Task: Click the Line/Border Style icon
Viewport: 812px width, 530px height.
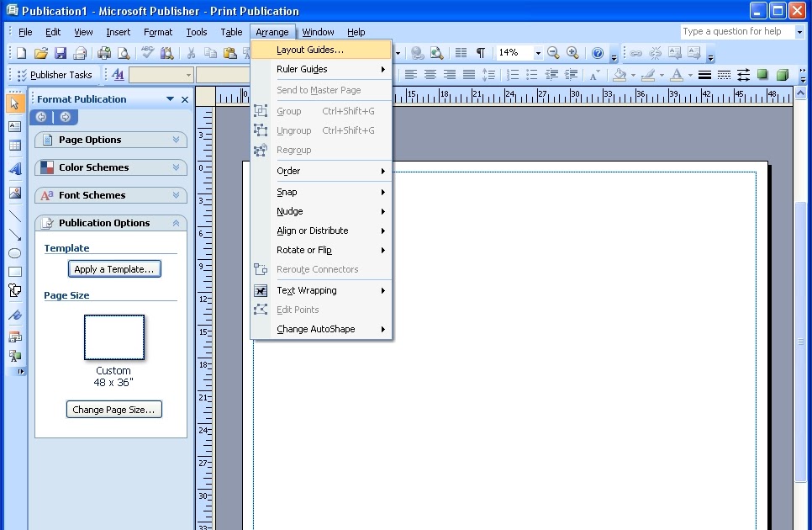Action: (x=704, y=75)
